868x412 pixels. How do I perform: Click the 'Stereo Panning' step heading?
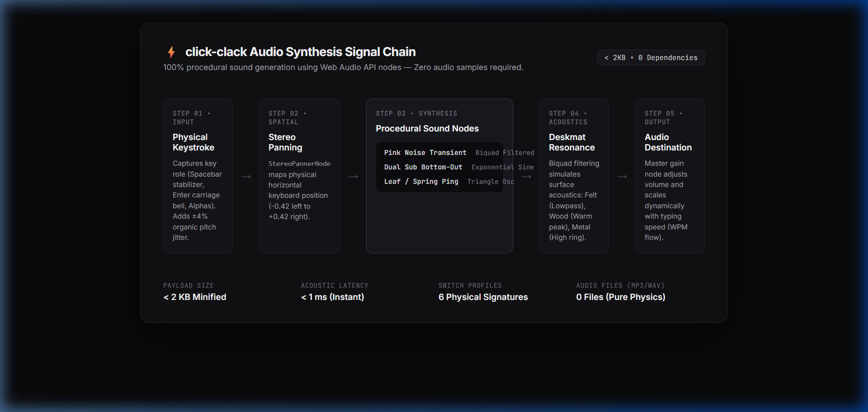click(285, 142)
